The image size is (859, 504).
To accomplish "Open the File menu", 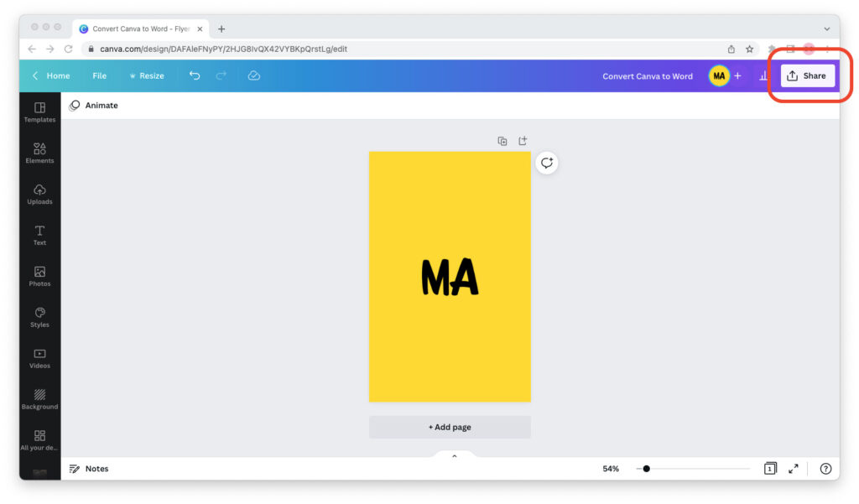I will [99, 75].
